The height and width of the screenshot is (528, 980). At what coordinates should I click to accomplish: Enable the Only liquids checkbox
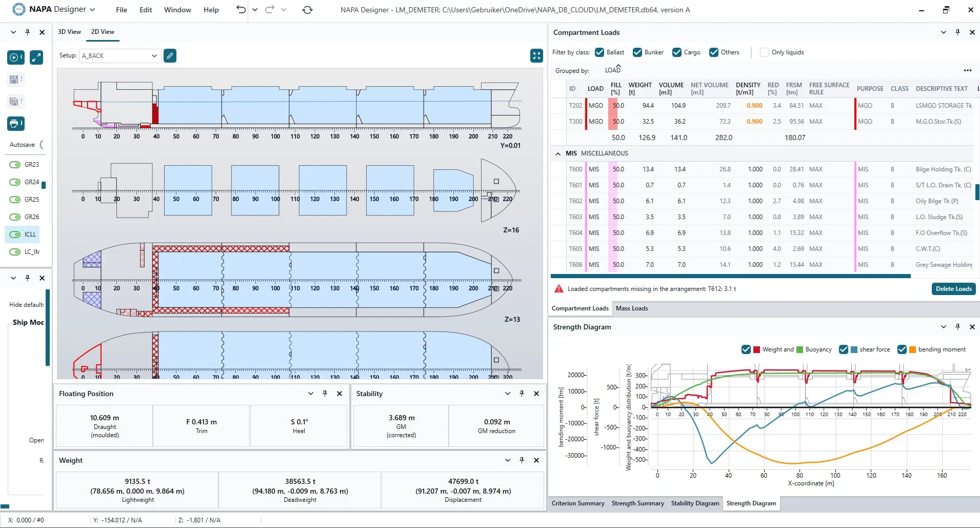coord(764,52)
